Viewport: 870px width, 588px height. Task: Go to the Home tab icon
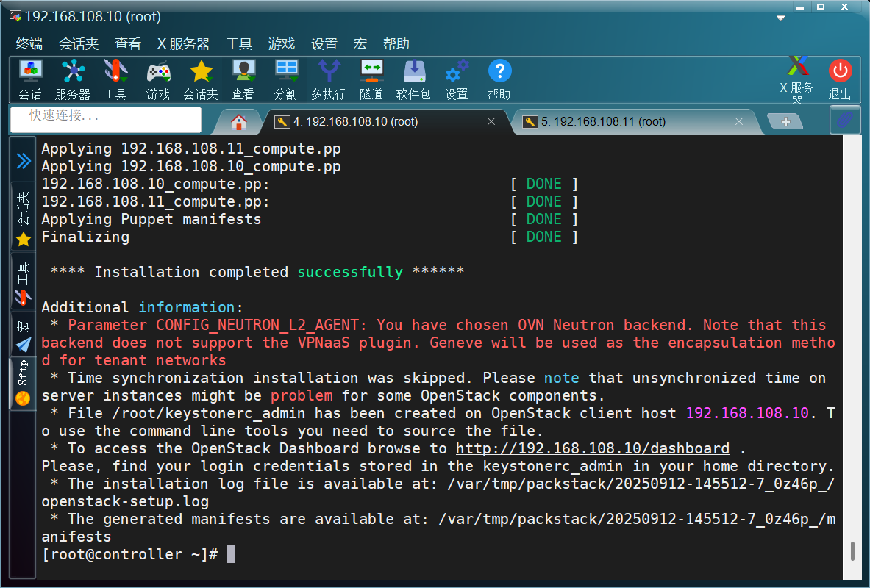tap(238, 122)
